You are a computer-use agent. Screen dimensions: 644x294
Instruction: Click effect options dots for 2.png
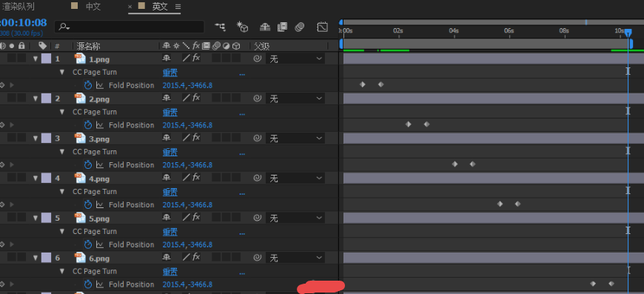[242, 115]
